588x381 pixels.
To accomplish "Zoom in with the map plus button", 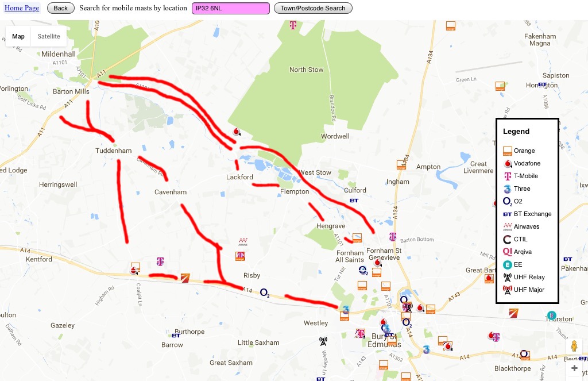I will pyautogui.click(x=574, y=368).
